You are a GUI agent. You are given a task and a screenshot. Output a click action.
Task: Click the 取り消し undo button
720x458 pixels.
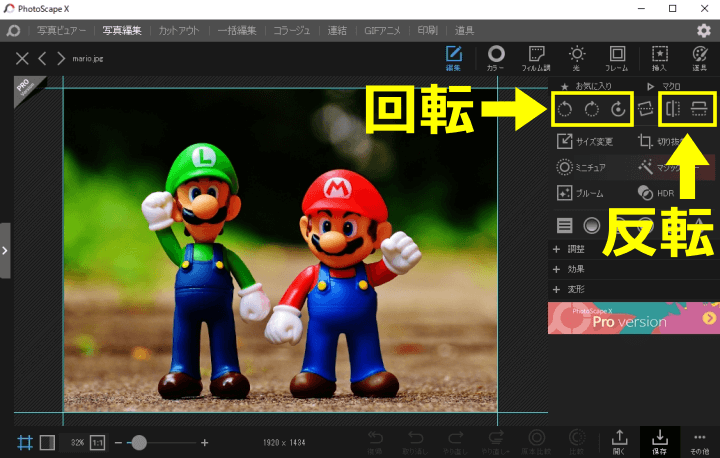416,442
